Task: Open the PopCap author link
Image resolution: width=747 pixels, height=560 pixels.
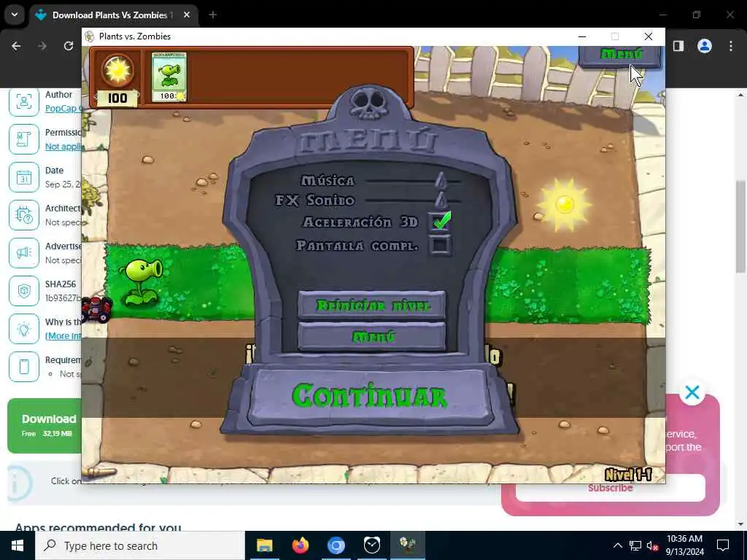Action: click(x=64, y=108)
